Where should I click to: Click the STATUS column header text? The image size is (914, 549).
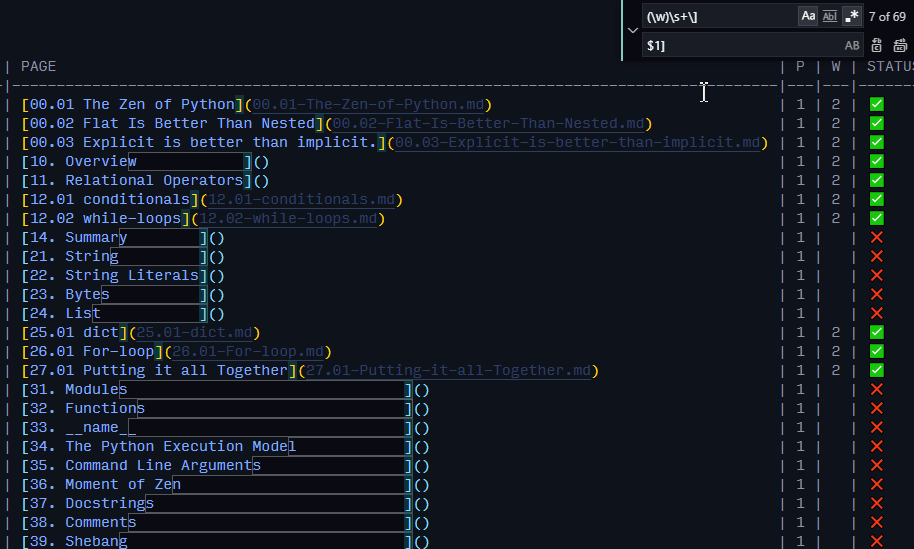tap(890, 66)
